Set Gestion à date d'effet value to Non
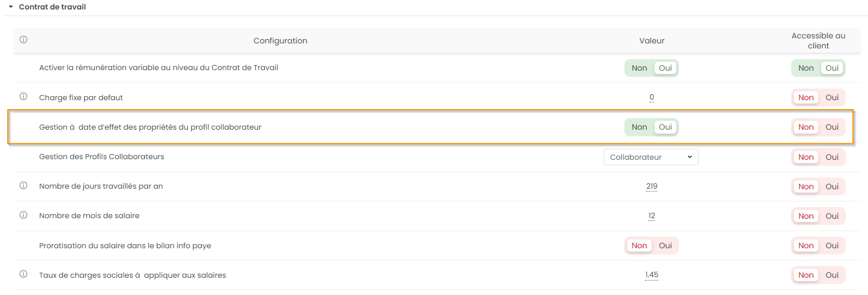 pos(639,127)
